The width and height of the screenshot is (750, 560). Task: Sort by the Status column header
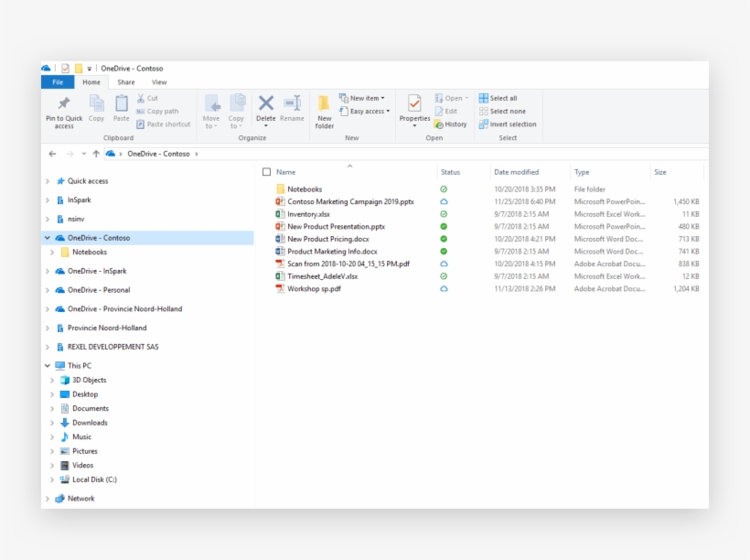(x=450, y=172)
